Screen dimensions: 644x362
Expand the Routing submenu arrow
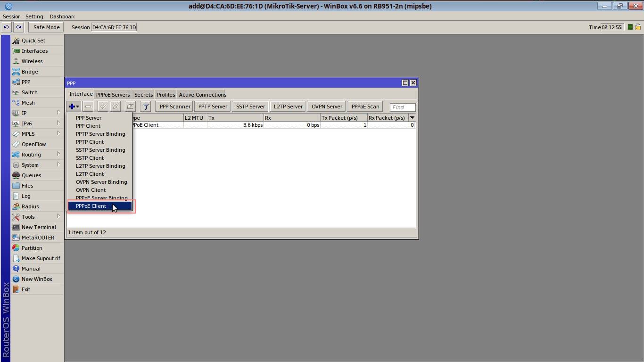[x=58, y=154]
